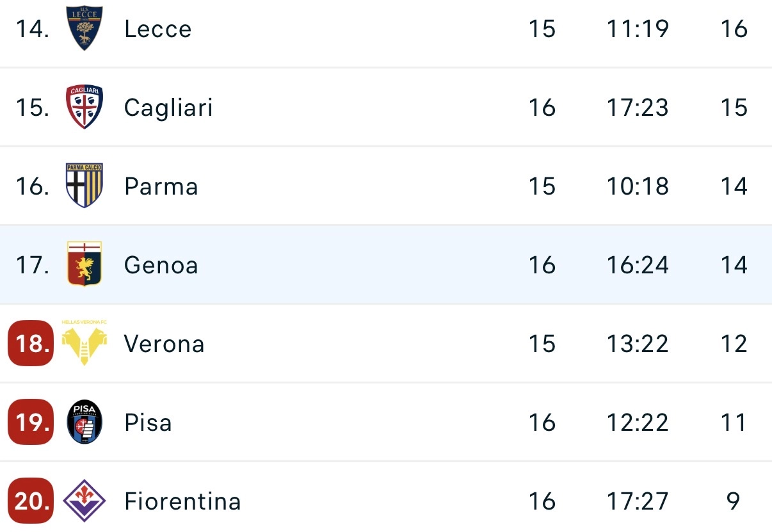This screenshot has height=532, width=772.
Task: Click Genoa's 16:24 goal record
Action: [x=637, y=265]
